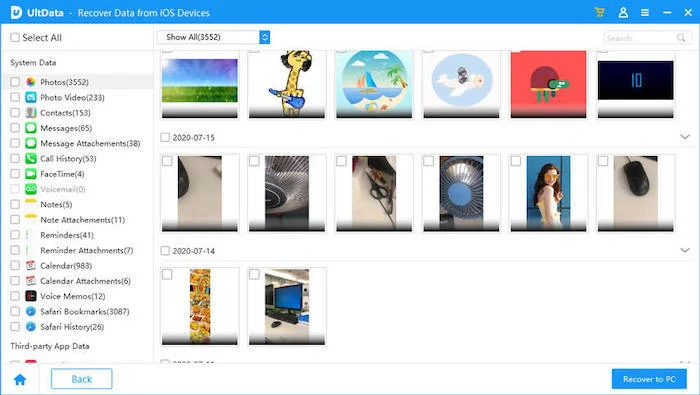Click the search magnifier icon
The width and height of the screenshot is (700, 395).
pyautogui.click(x=681, y=37)
